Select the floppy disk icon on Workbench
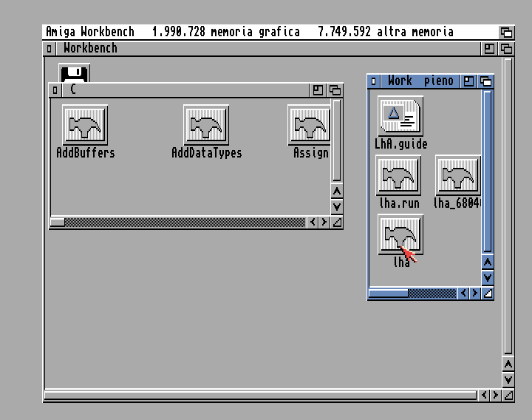Screen dimensions: 532x420 (x=75, y=72)
